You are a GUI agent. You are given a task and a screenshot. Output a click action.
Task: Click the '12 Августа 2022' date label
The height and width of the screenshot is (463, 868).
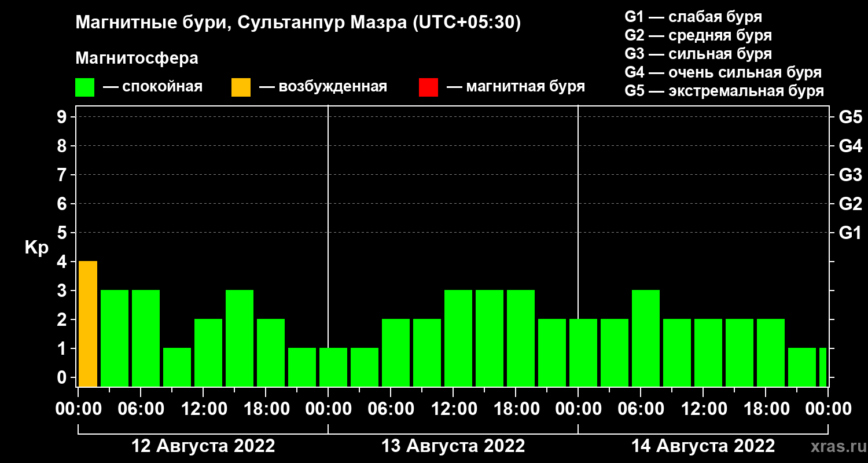pos(203,446)
